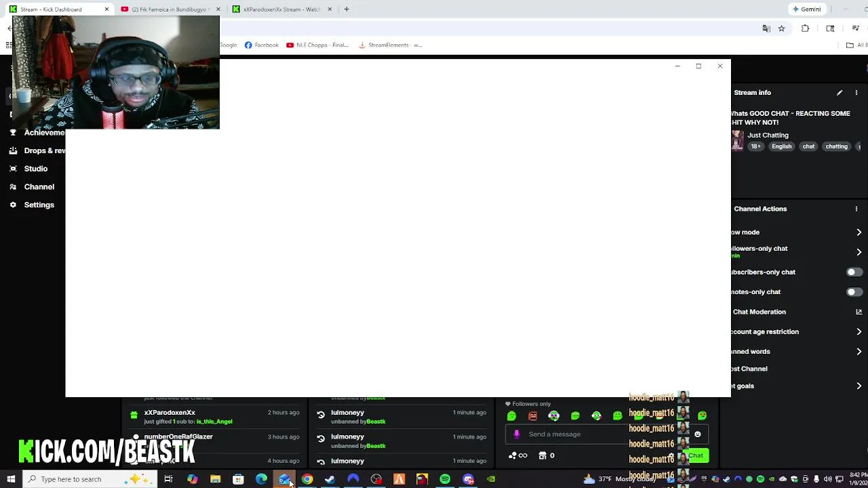Viewport: 868px width, 488px height.
Task: Open the Chrome extensions puzzle icon
Action: [x=806, y=28]
